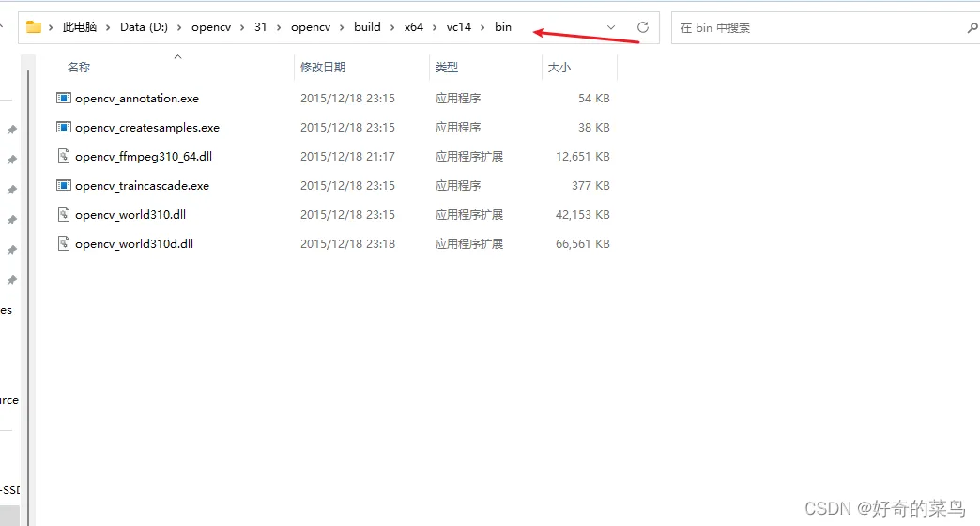Click the 66,561 KB size cell
Viewport: 980px width, 526px height.
[x=583, y=244]
